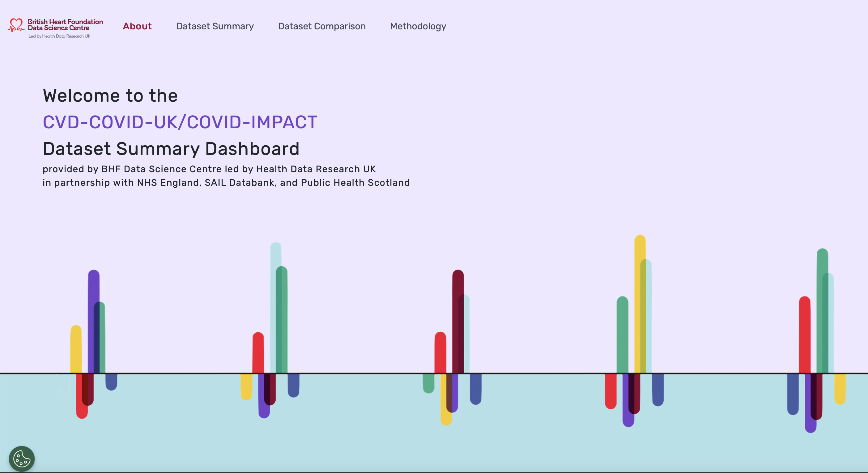Open the About tab
Image resolution: width=868 pixels, height=473 pixels.
point(137,26)
